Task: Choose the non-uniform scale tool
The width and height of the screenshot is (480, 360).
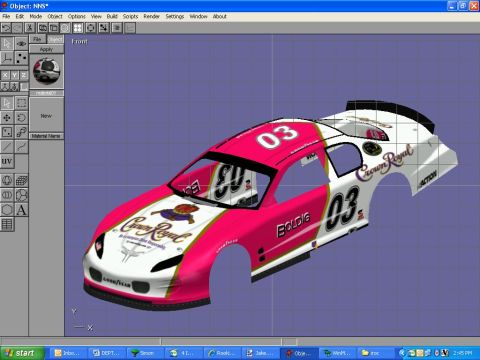Action: point(7,132)
